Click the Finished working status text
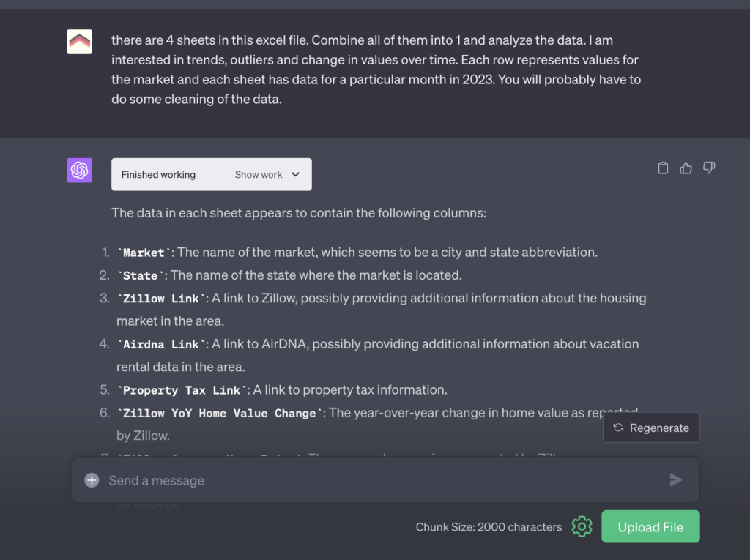This screenshot has width=750, height=560. click(158, 175)
